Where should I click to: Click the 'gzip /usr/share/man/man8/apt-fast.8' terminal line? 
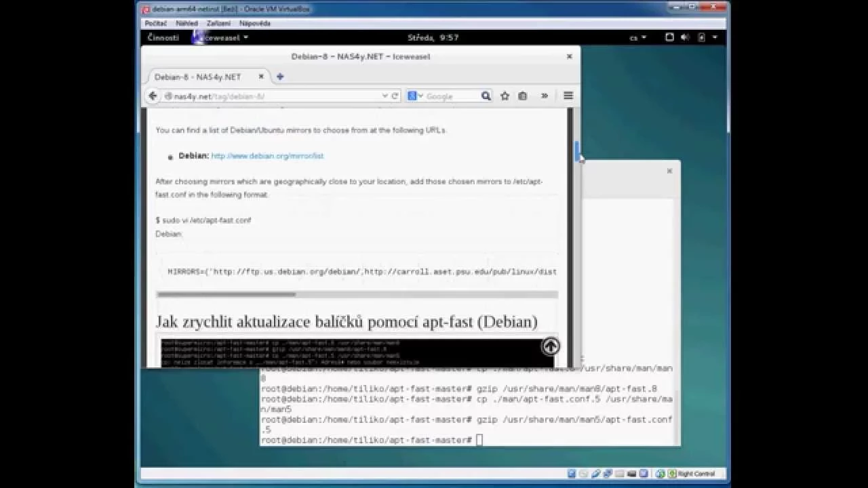pos(459,389)
